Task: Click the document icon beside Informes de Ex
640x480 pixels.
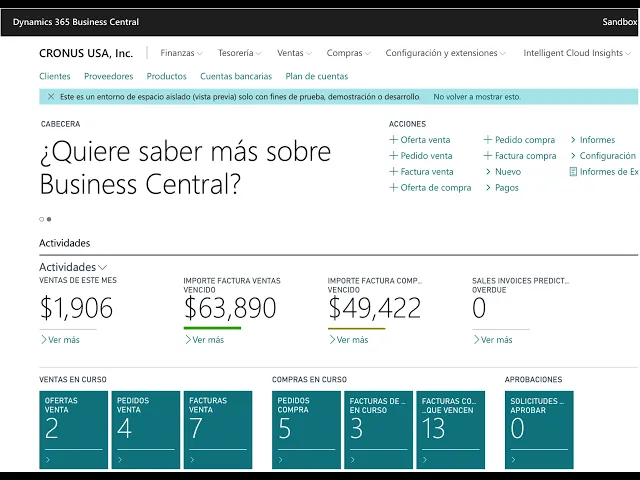Action: click(x=573, y=171)
